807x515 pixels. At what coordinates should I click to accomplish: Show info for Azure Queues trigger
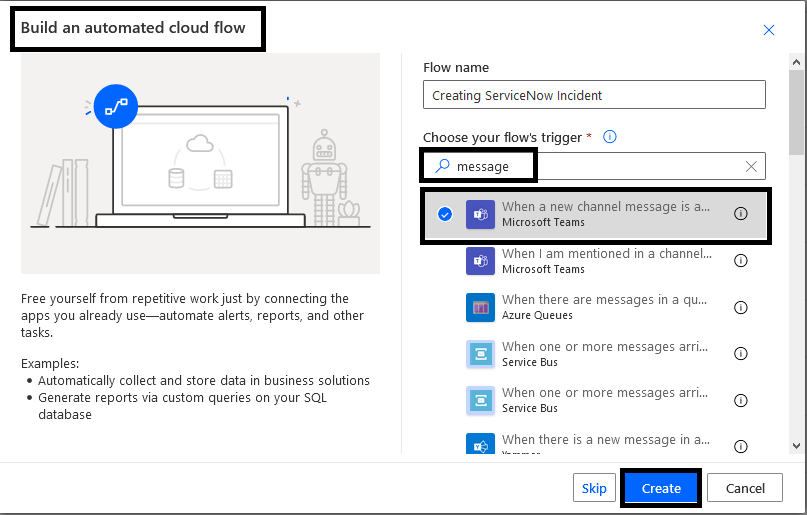(x=741, y=308)
